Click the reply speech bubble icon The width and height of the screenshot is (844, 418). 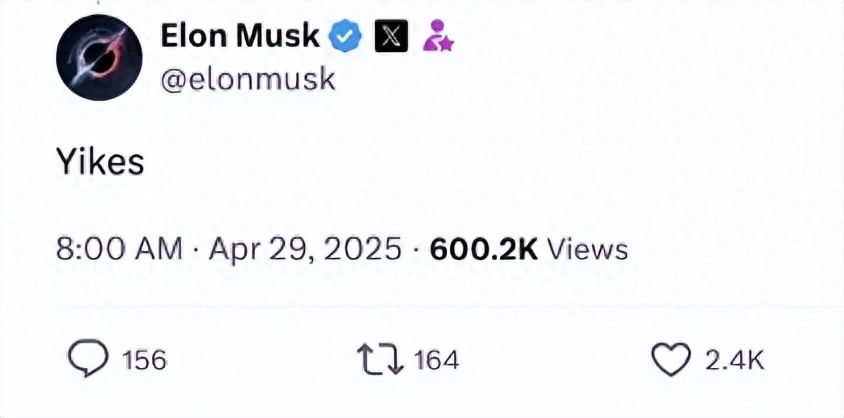tap(88, 360)
